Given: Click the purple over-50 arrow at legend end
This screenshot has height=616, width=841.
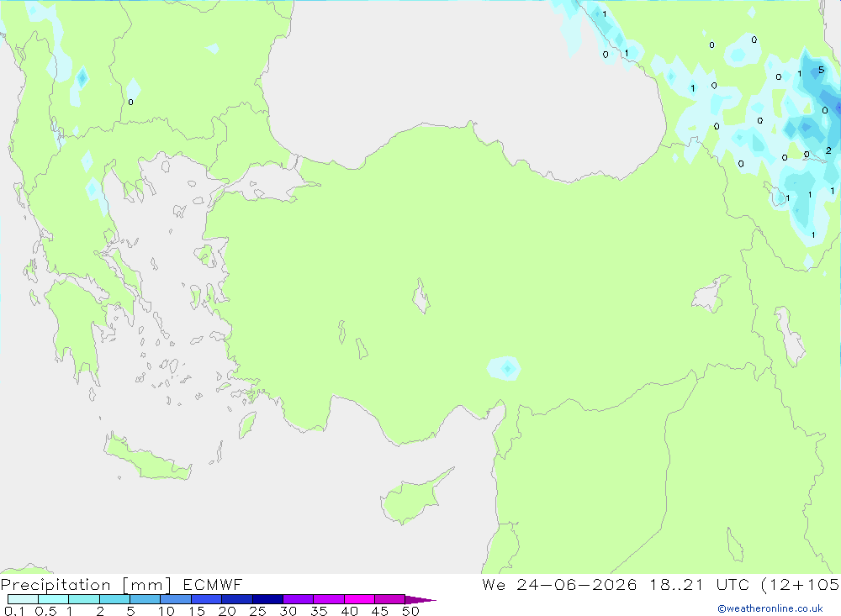Looking at the screenshot, I should pos(420,600).
